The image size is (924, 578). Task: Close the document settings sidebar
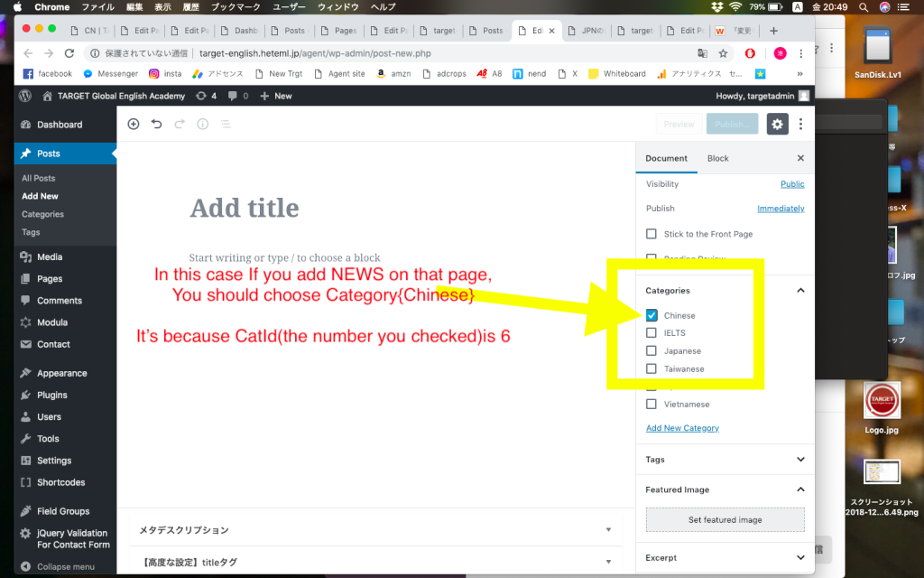pos(800,158)
